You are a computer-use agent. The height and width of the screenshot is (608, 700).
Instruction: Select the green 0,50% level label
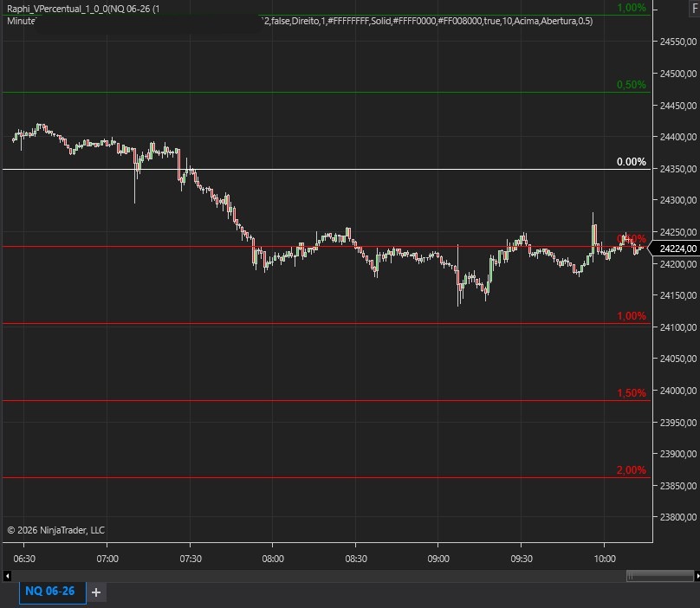tap(631, 85)
